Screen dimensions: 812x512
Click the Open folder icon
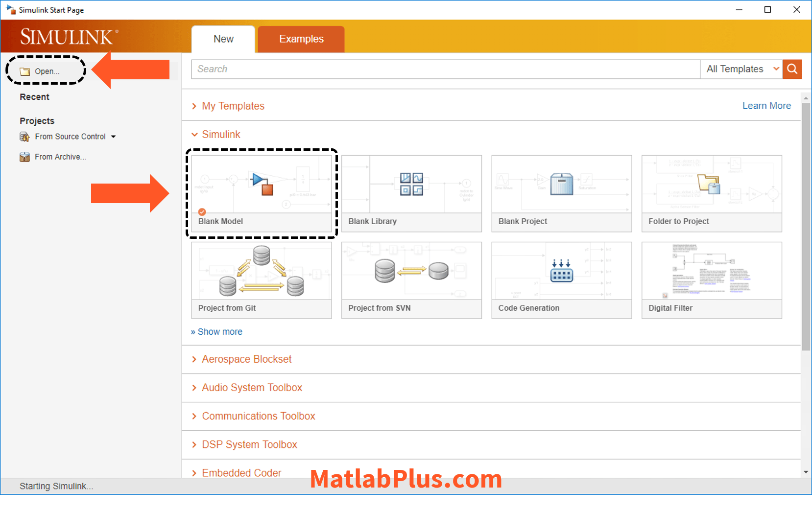25,71
